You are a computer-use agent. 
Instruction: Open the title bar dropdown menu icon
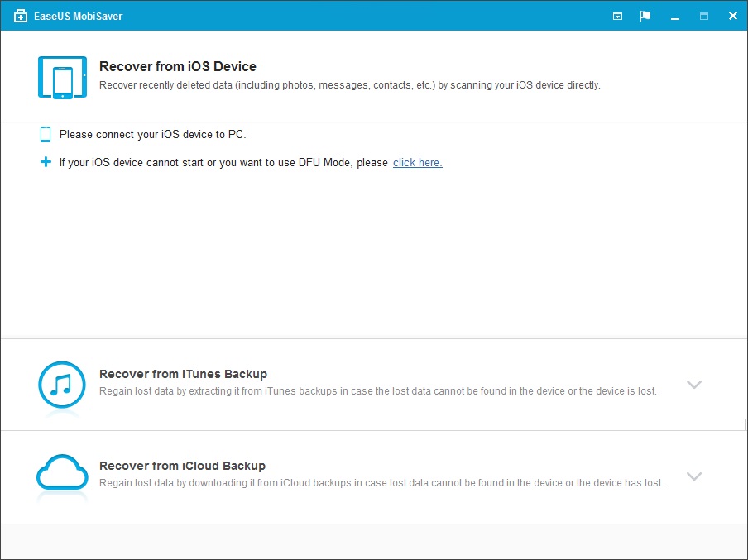pyautogui.click(x=617, y=16)
